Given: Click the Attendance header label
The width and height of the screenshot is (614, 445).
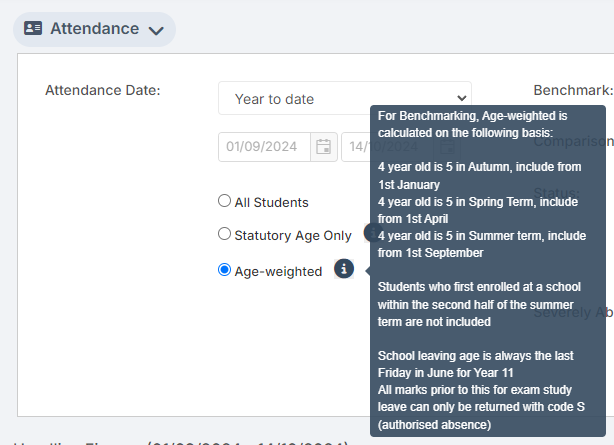Looking at the screenshot, I should click(x=94, y=28).
